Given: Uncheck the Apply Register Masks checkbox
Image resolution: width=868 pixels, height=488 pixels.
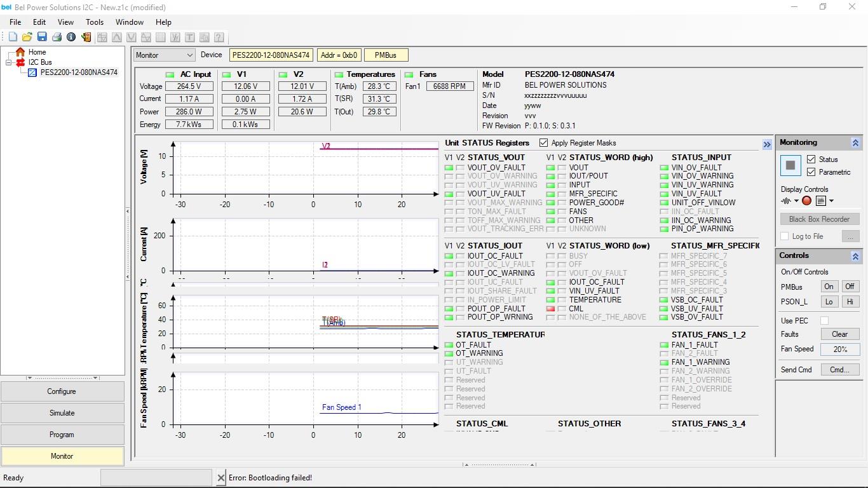Looking at the screenshot, I should point(543,142).
